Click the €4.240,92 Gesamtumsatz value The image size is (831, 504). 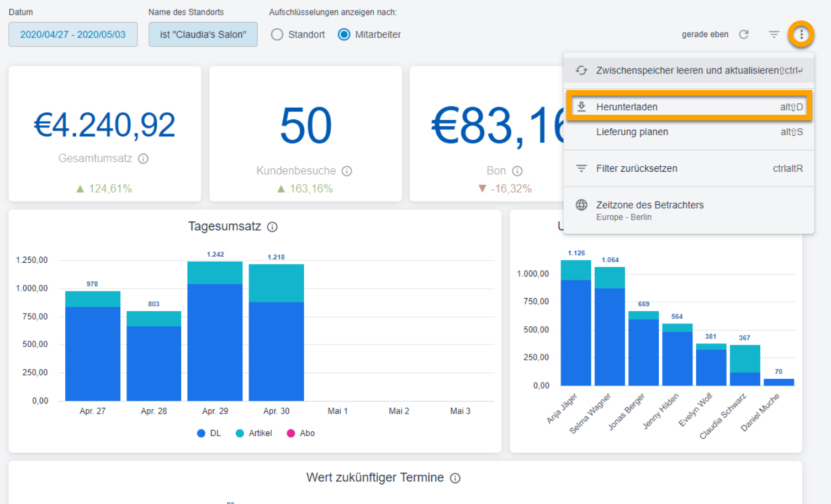[x=105, y=125]
